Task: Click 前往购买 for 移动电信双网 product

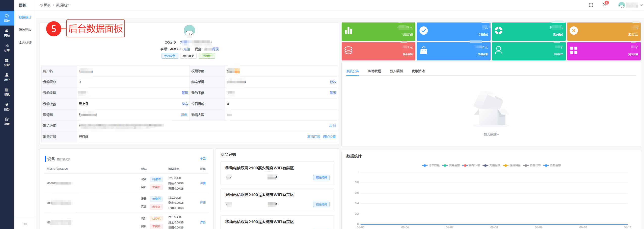Action: tap(321, 178)
